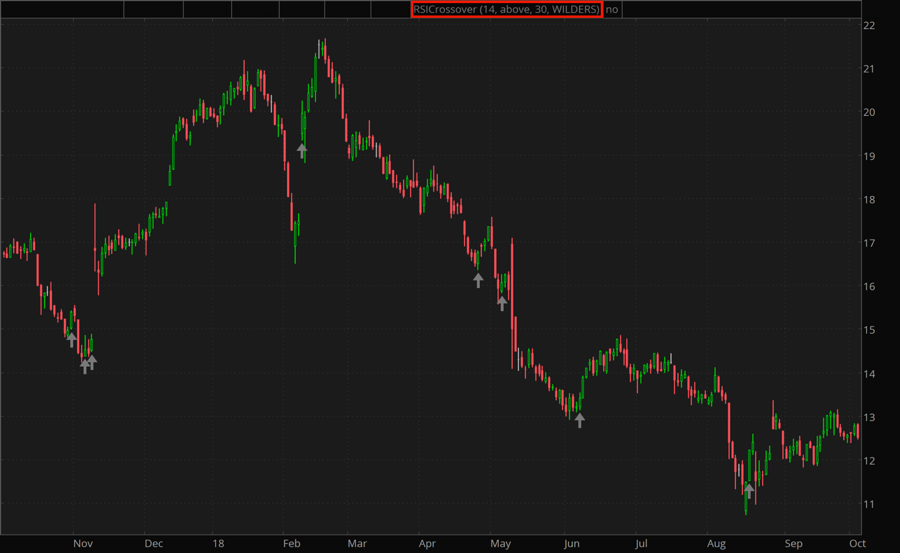Viewport: 900px width, 553px height.
Task: Click the Dec label on time axis
Action: (154, 544)
